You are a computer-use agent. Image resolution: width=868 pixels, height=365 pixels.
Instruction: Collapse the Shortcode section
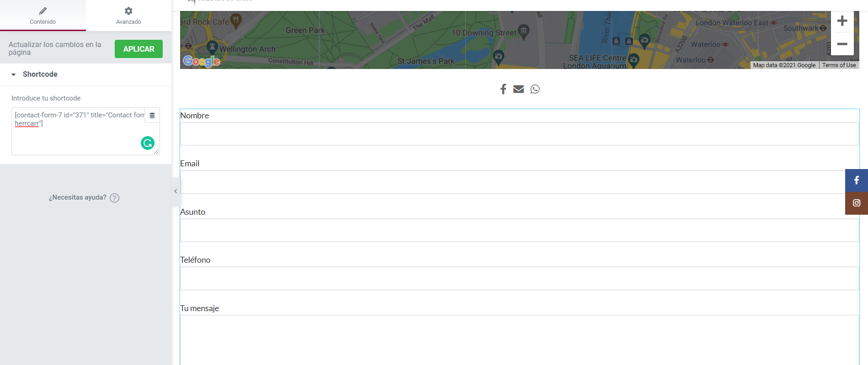[x=14, y=74]
